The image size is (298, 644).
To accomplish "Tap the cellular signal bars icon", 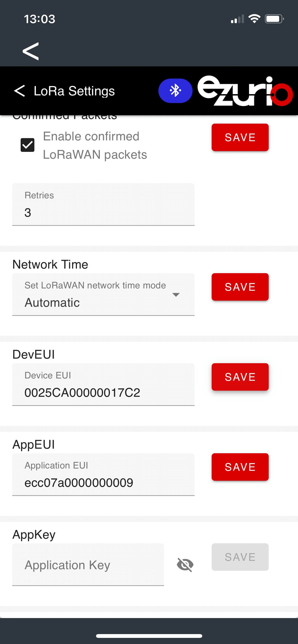I will coord(237,19).
